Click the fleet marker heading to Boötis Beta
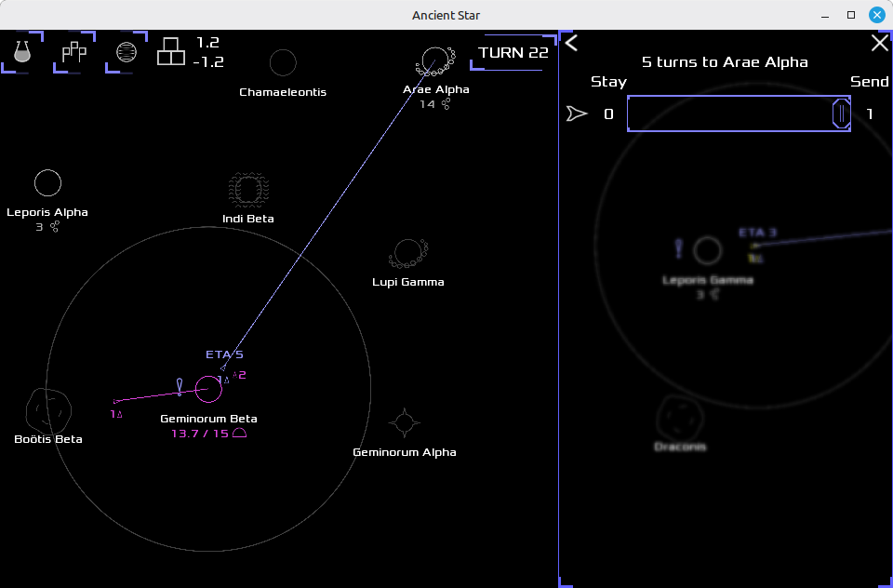Viewport: 893px width, 588px height. (x=116, y=402)
